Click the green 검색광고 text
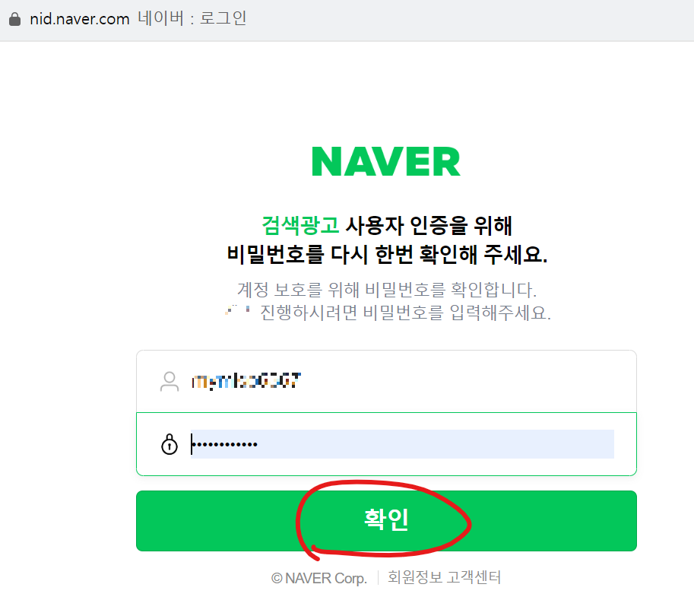 [300, 225]
